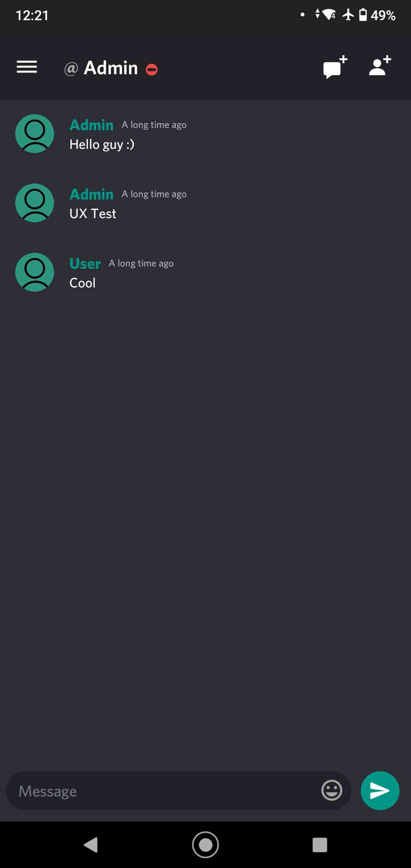411x868 pixels.
Task: Tap Admin username above "Hello guy :)"
Action: coord(92,125)
